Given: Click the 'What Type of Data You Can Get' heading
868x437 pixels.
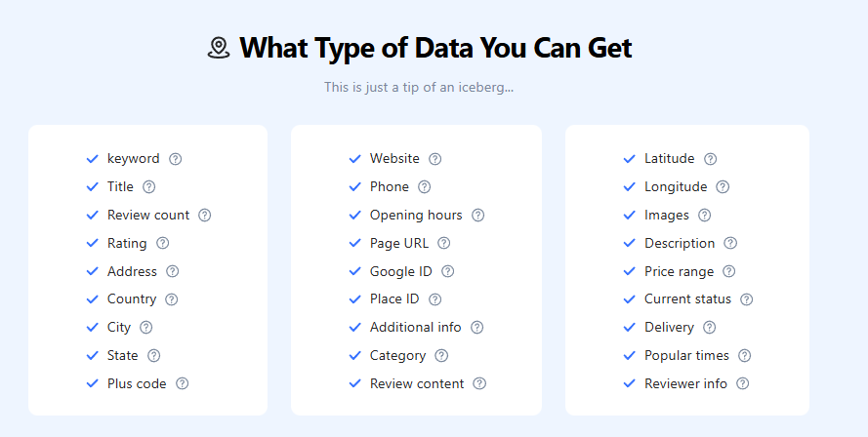Looking at the screenshot, I should click(435, 48).
